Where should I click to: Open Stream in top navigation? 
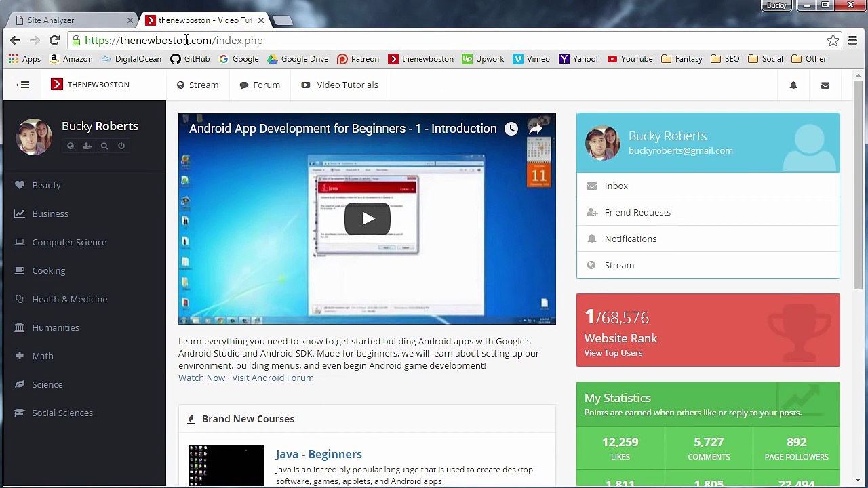tap(197, 85)
